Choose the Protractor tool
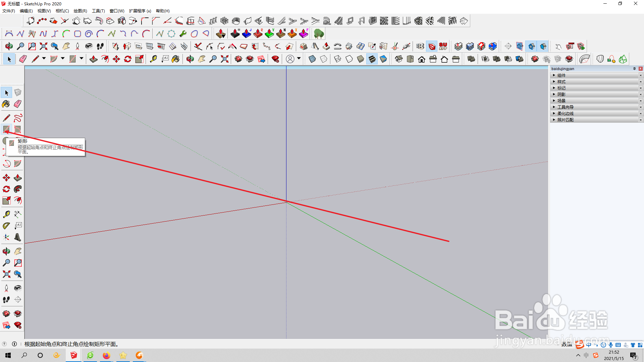This screenshot has height=362, width=644. [x=6, y=226]
